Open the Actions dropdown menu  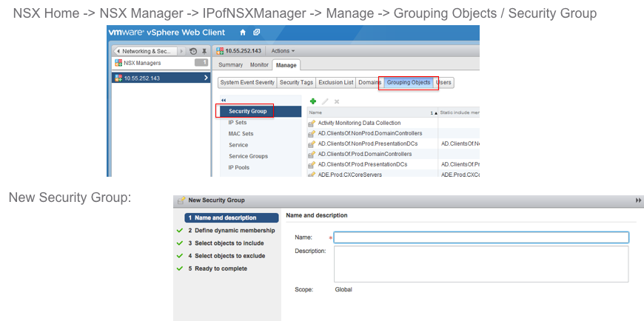(283, 51)
